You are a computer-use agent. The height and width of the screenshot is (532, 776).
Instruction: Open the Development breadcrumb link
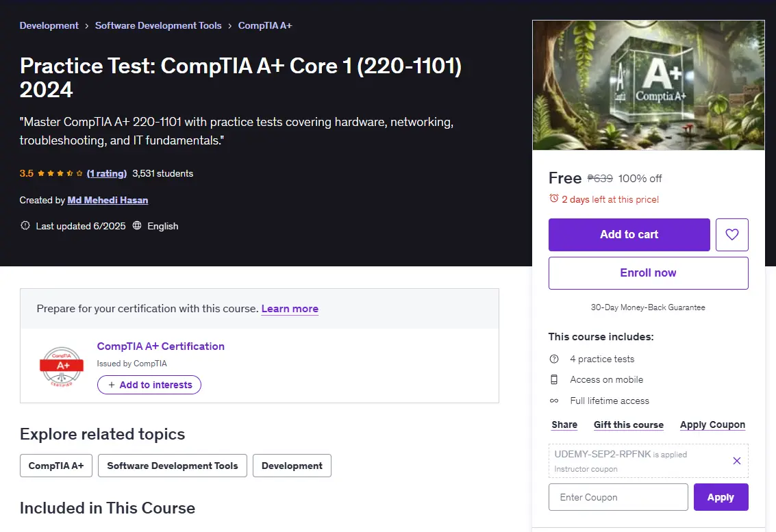pyautogui.click(x=49, y=25)
